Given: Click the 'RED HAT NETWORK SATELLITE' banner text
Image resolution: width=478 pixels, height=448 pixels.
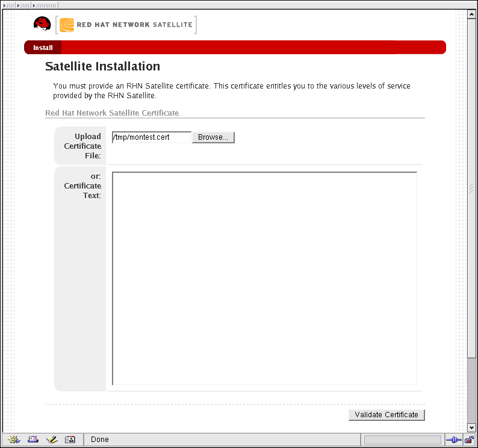Looking at the screenshot, I should [x=134, y=25].
